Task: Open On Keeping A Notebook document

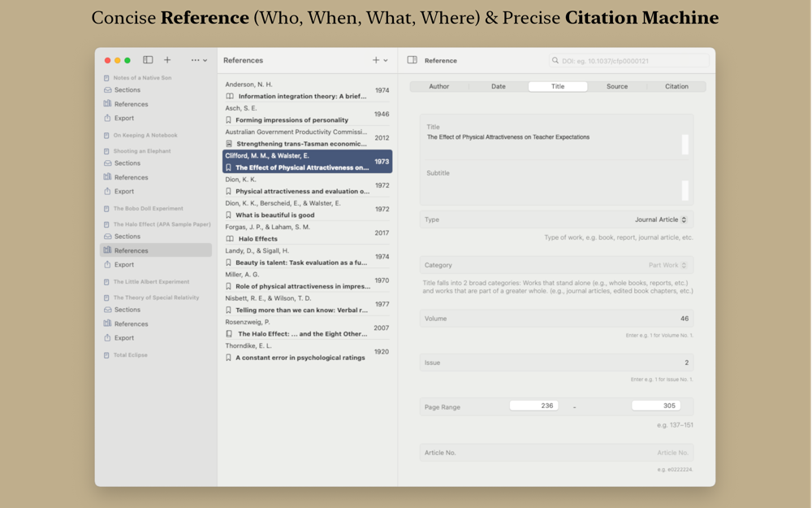Action: (145, 135)
